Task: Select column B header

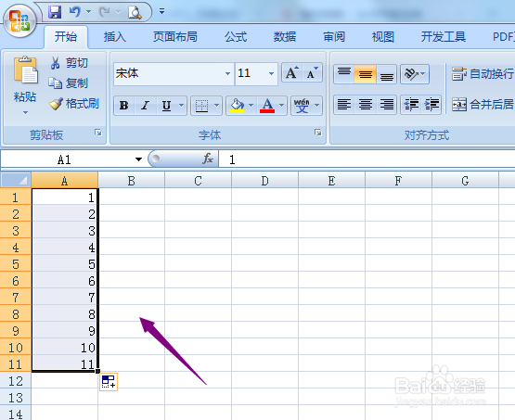Action: click(131, 181)
